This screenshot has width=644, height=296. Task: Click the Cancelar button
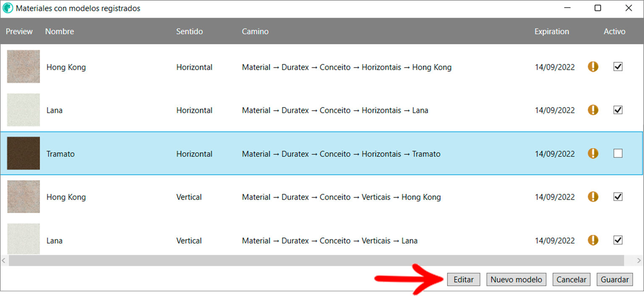(x=571, y=280)
